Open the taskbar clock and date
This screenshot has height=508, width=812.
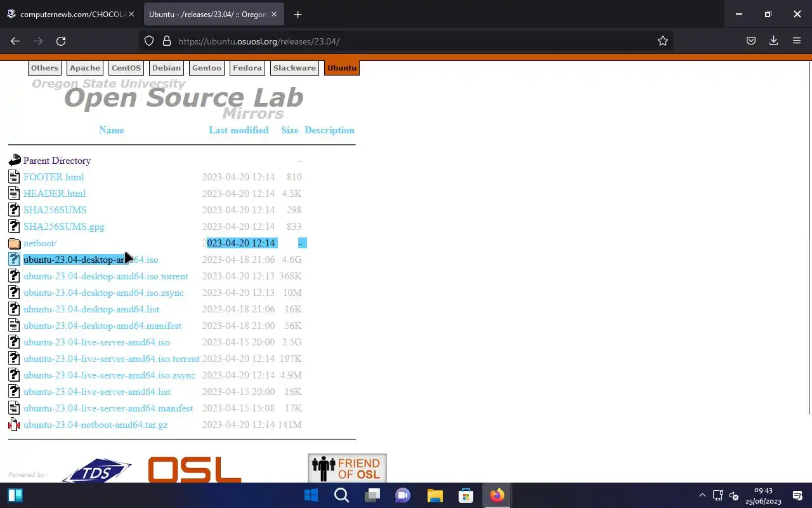point(763,495)
